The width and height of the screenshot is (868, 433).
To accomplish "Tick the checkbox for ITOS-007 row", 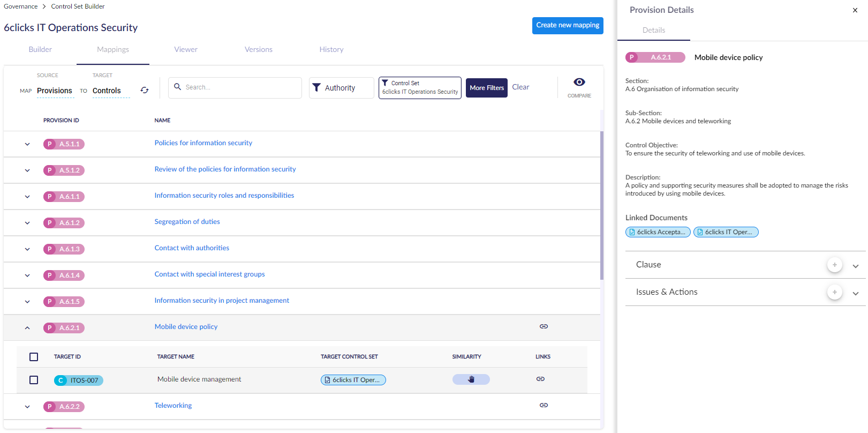I will point(34,380).
